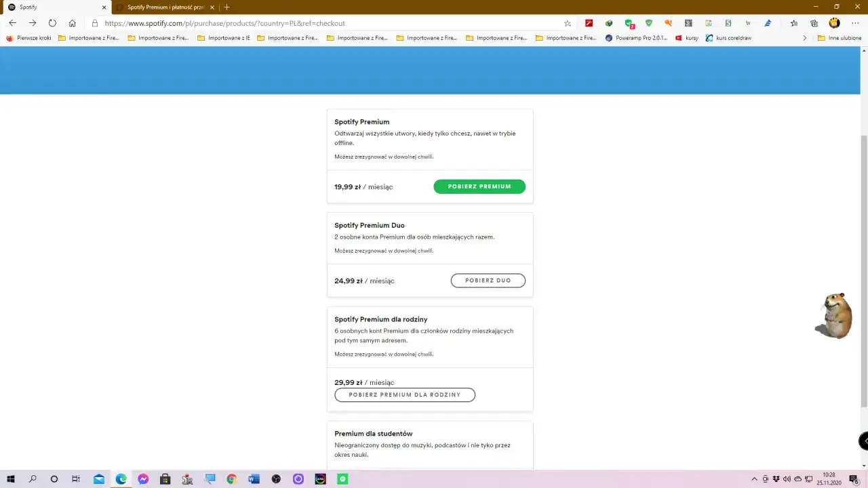Click Pobierz Premium dla rodziny

click(404, 394)
